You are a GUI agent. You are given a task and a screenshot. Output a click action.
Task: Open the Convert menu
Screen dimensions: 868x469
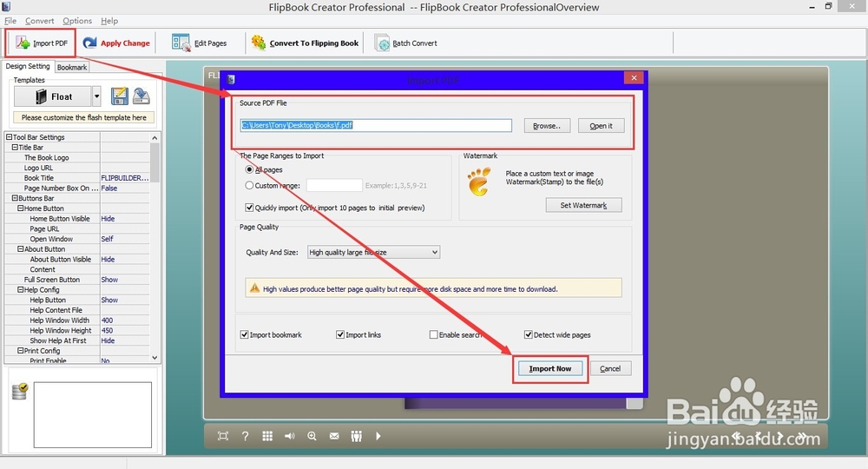click(39, 21)
